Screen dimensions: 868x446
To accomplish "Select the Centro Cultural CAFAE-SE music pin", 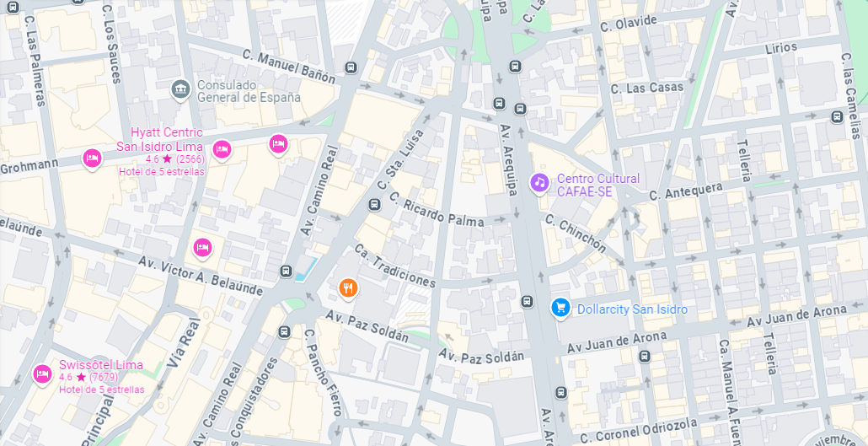I will click(x=539, y=183).
